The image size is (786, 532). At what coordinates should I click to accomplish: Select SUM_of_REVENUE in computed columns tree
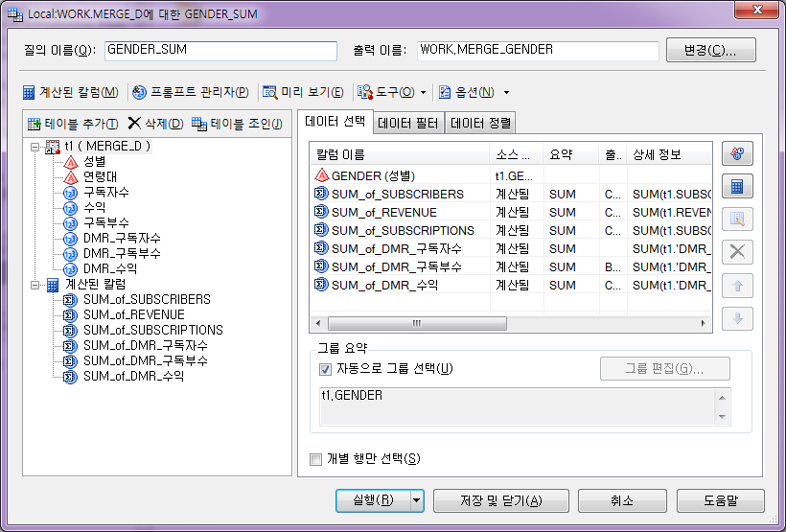coord(134,314)
